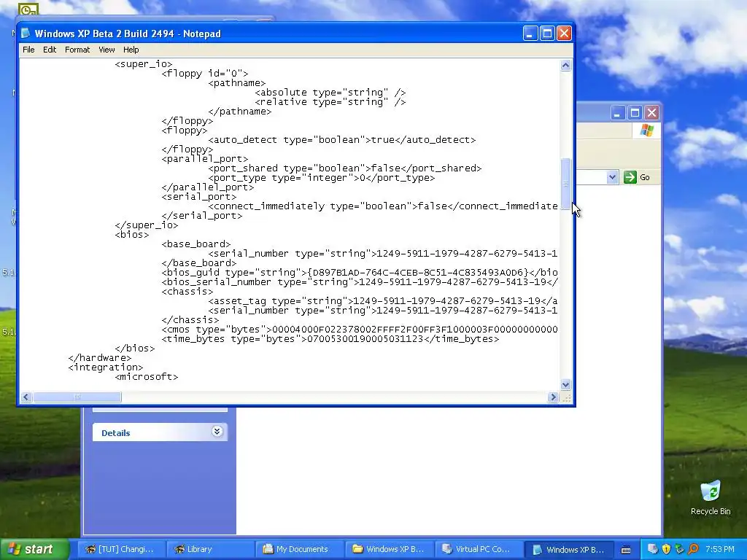
Task: Click the </hardware> closing tag line
Action: point(99,358)
